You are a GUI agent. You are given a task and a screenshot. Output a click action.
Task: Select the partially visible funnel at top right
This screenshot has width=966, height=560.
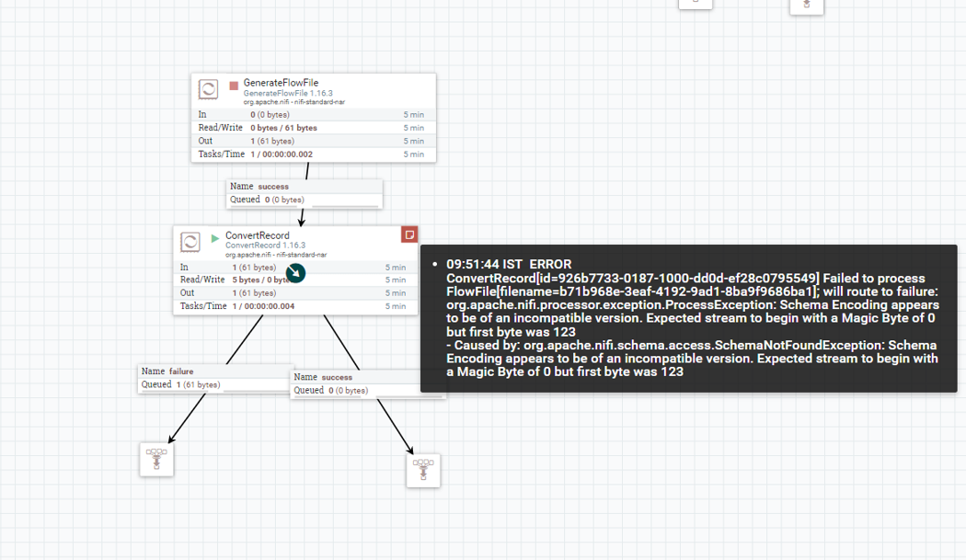[x=807, y=6]
